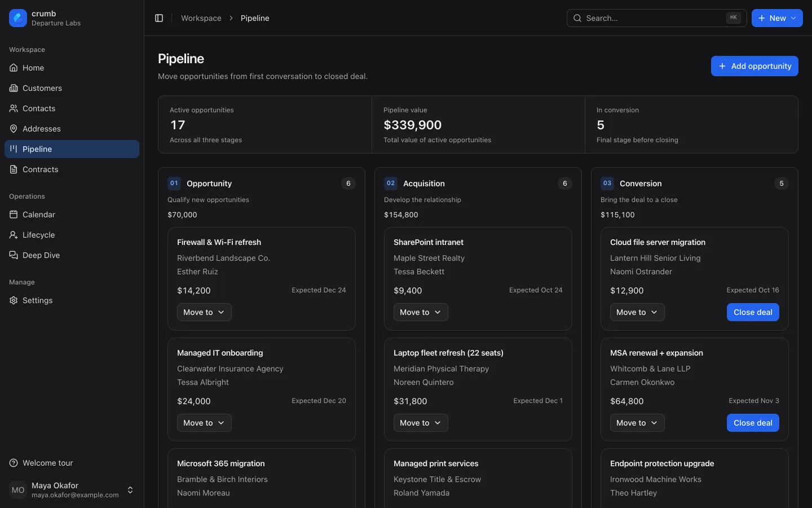This screenshot has height=508, width=812.
Task: Click the Workspace breadcrumb link
Action: [201, 18]
